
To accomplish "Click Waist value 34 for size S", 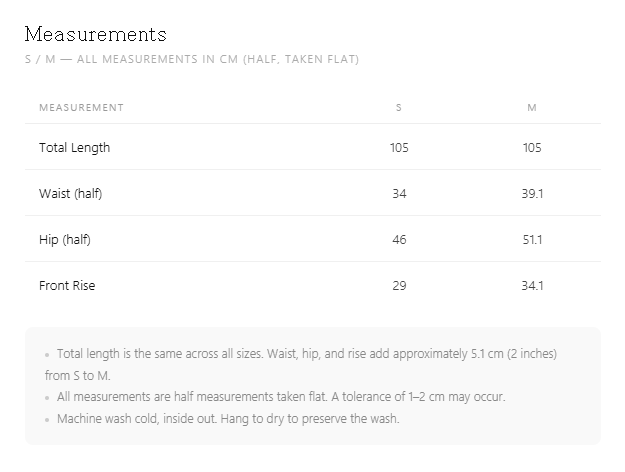I will pyautogui.click(x=399, y=194).
